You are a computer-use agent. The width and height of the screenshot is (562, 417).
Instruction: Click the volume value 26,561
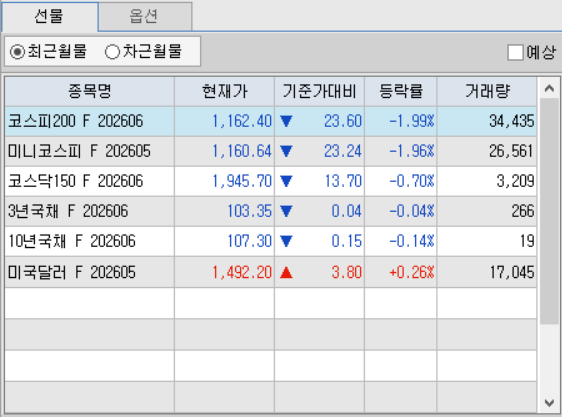[512, 151]
